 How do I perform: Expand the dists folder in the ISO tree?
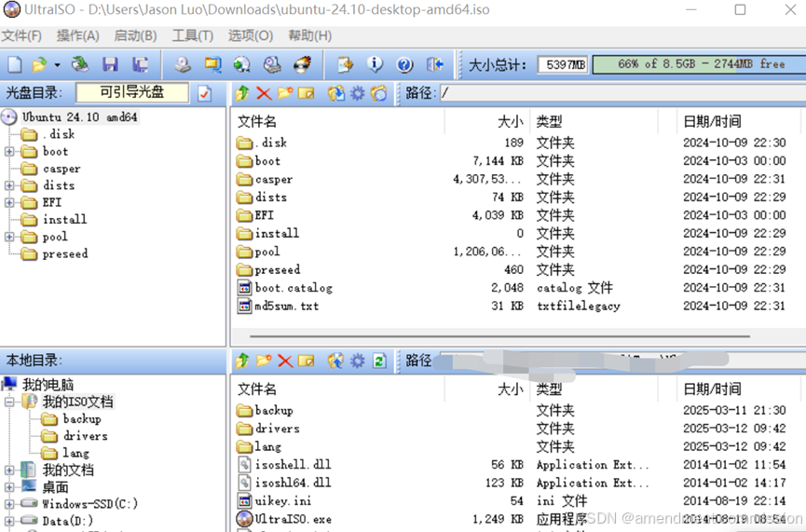(9, 185)
